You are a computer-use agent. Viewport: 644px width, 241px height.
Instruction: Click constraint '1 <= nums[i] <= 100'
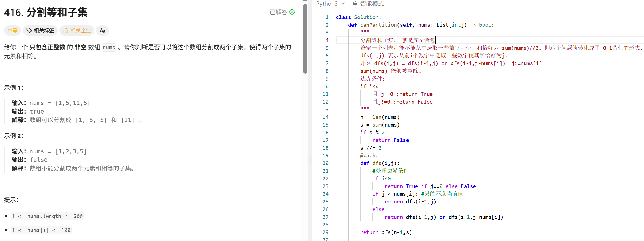tap(41, 230)
